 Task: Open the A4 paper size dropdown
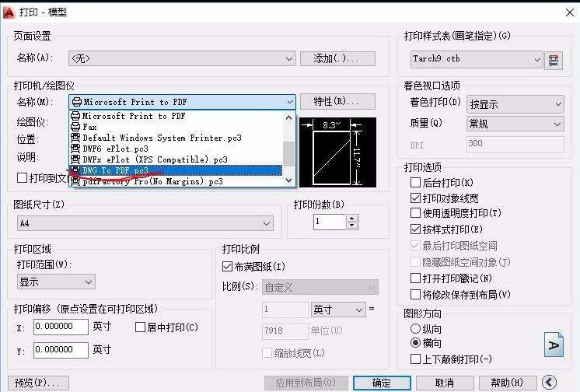click(x=145, y=223)
